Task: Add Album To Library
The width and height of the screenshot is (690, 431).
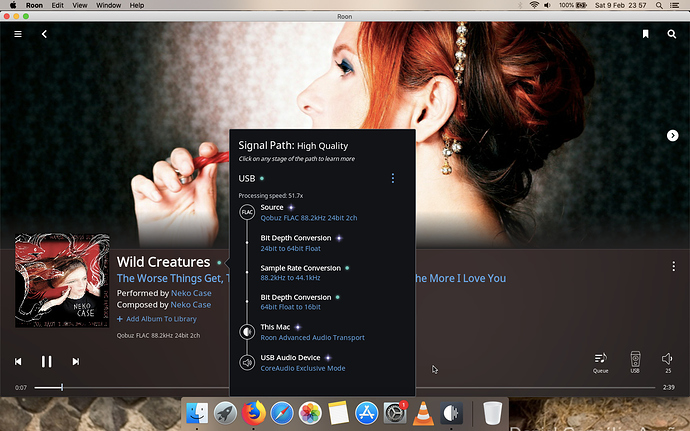Action: coord(157,319)
